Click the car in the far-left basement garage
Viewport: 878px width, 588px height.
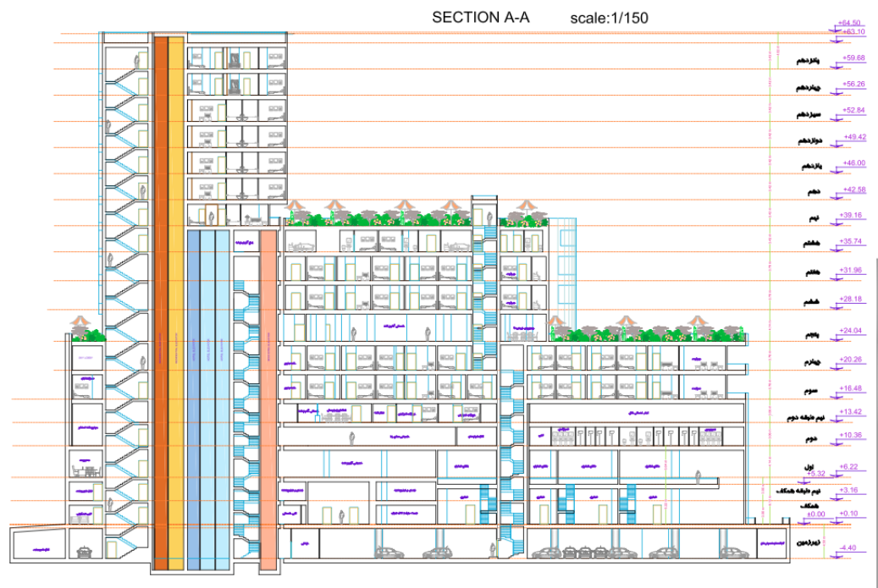[x=86, y=552]
